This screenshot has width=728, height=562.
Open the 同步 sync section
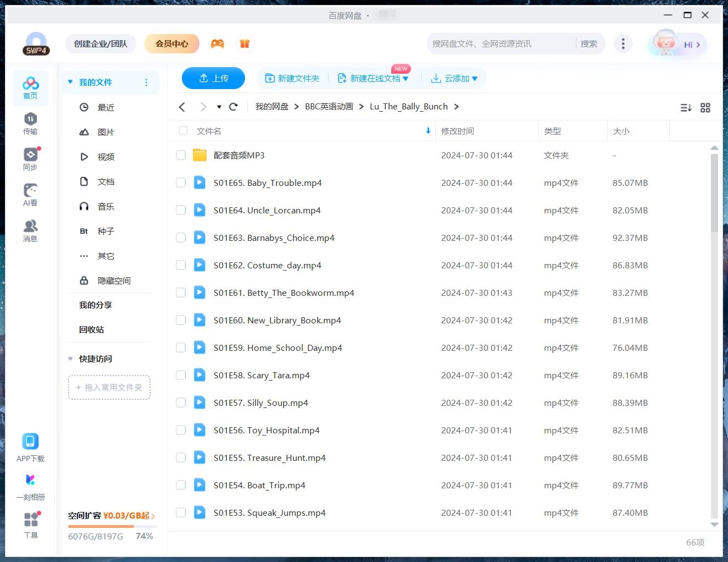(x=30, y=159)
